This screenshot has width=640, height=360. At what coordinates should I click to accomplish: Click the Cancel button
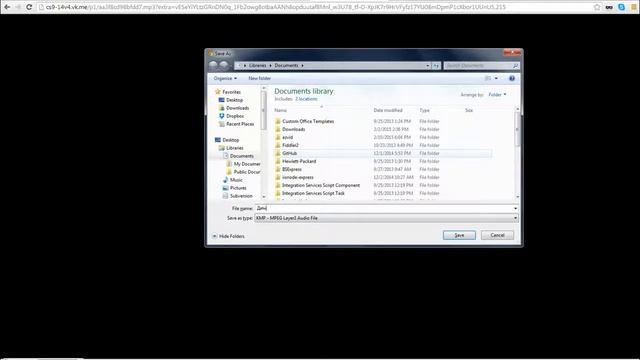pos(497,235)
